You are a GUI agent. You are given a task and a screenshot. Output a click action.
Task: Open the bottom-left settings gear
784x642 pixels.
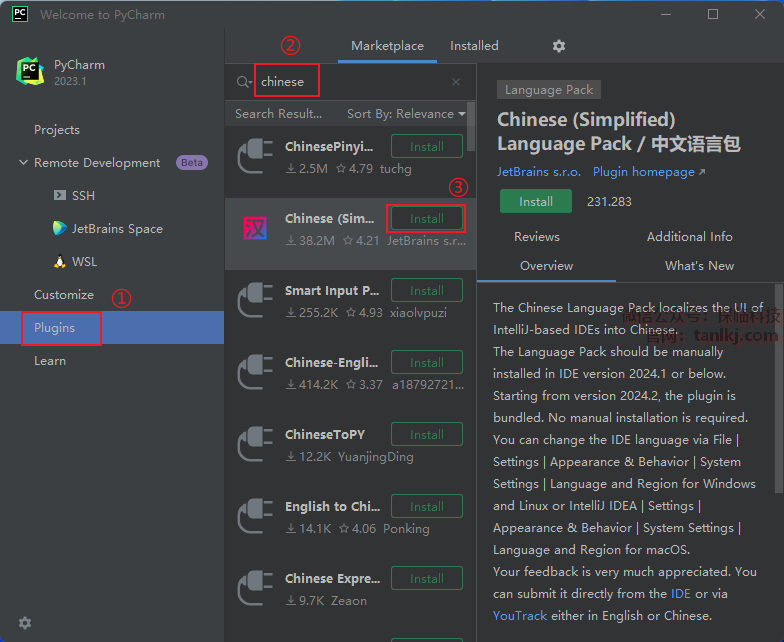(x=25, y=623)
